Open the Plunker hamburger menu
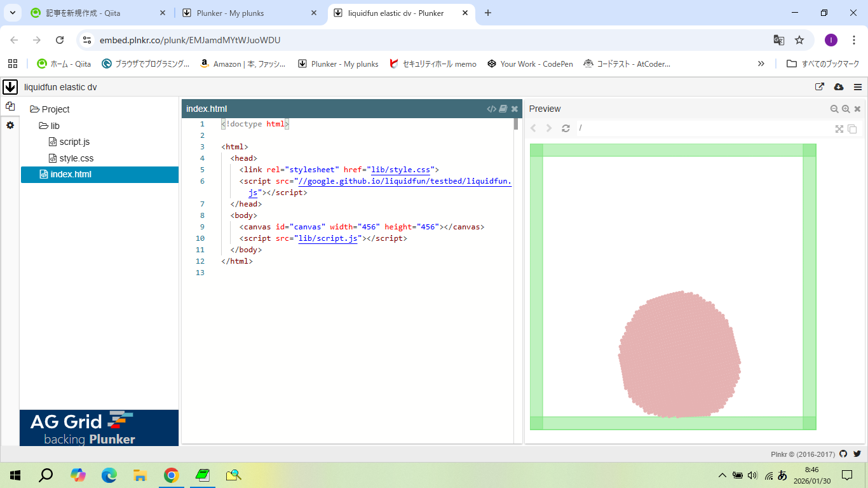This screenshot has height=488, width=868. 858,87
